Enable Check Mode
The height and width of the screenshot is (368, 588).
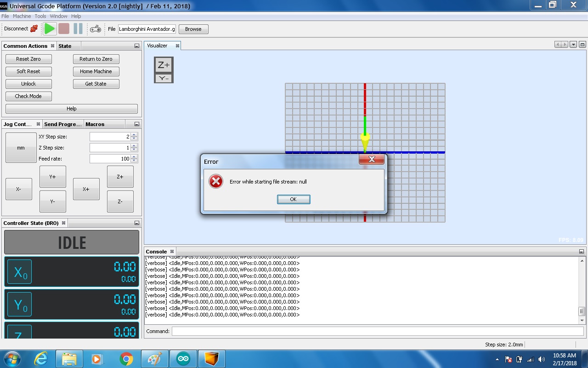click(28, 96)
